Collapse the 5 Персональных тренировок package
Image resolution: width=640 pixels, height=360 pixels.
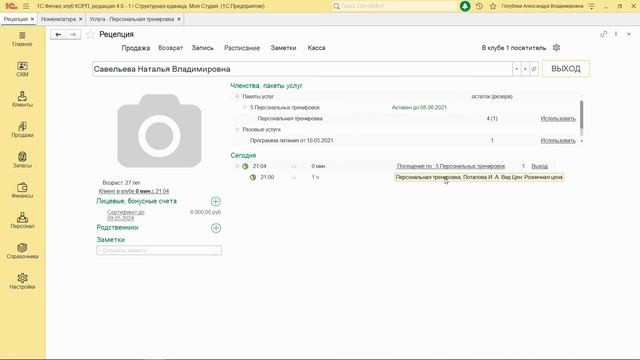(244, 107)
